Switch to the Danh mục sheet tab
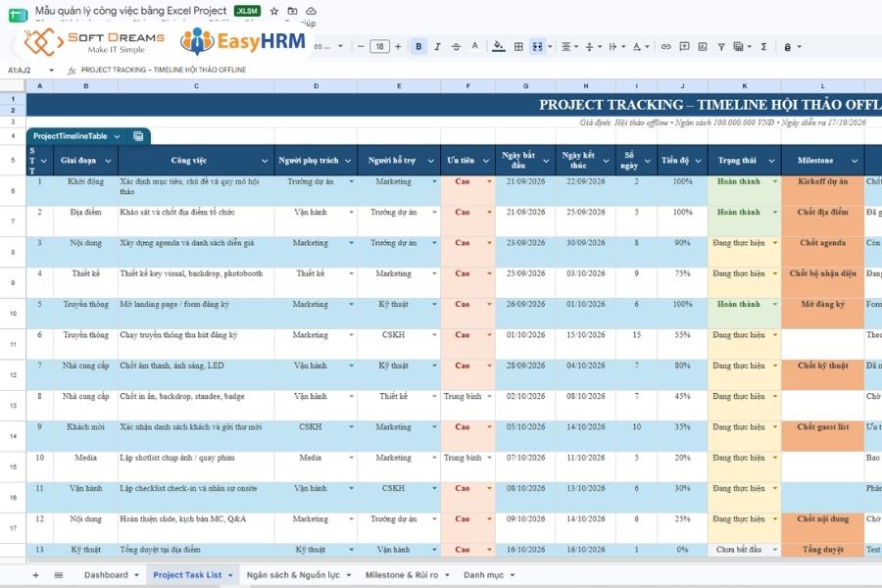This screenshot has width=882, height=588. [x=483, y=575]
